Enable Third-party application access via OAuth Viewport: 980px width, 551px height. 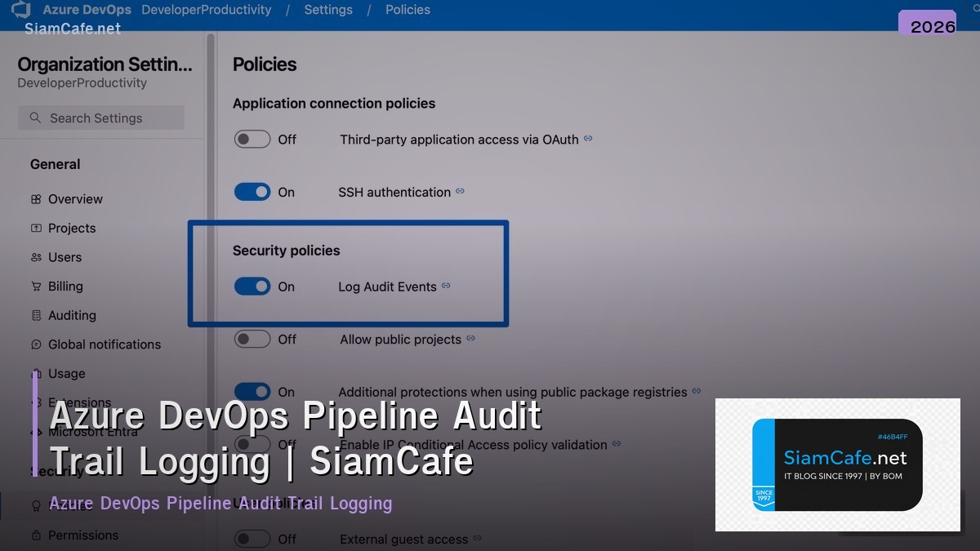pyautogui.click(x=252, y=139)
